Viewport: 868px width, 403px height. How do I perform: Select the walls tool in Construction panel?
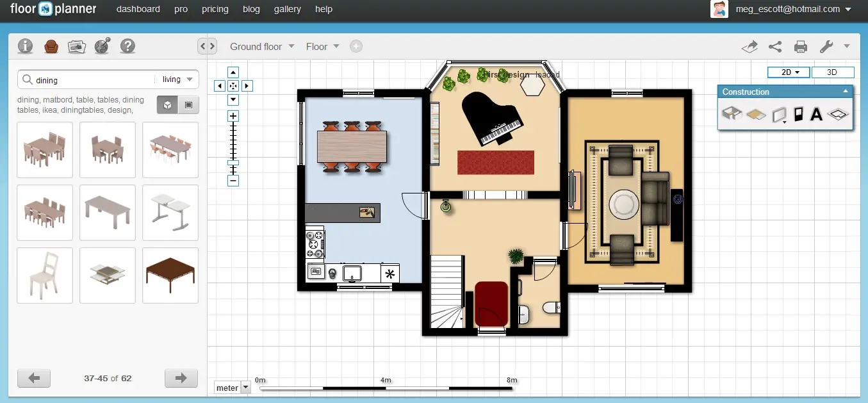732,114
